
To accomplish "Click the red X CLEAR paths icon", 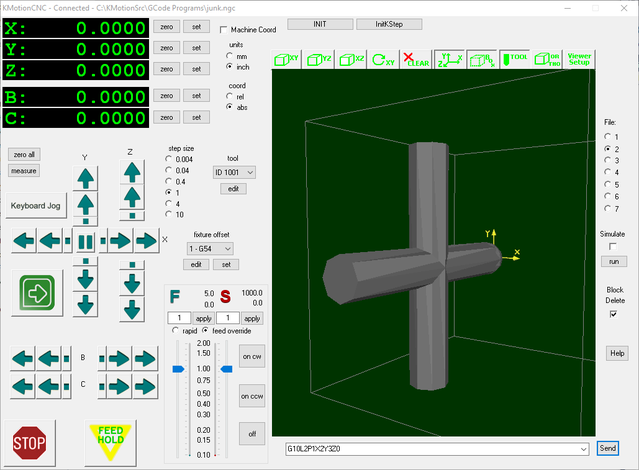I will pyautogui.click(x=416, y=59).
